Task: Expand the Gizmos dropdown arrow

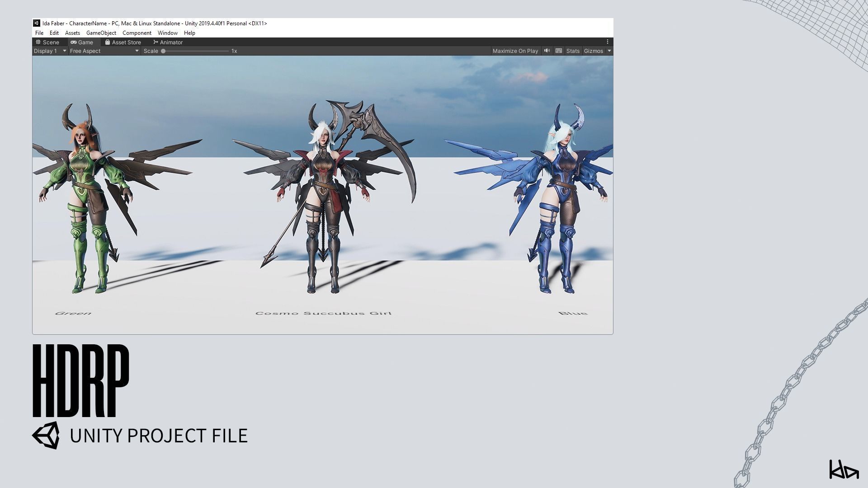Action: (x=609, y=51)
